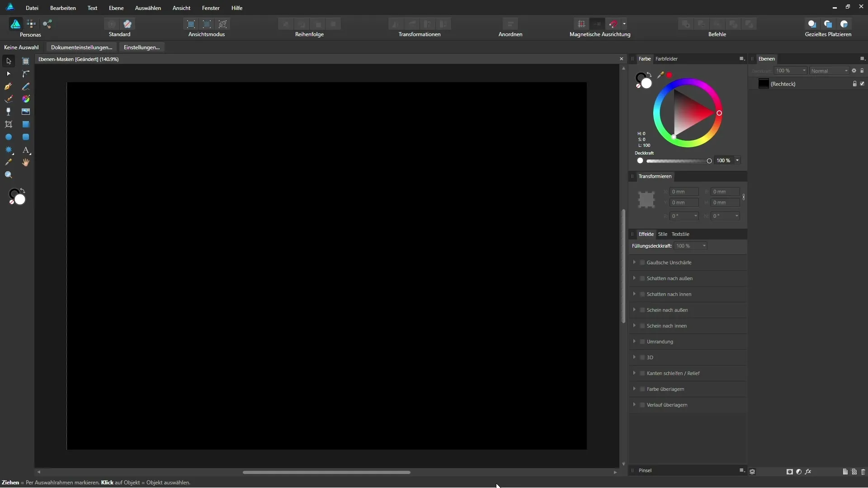Switch to the Stile tab
This screenshot has height=488, width=868.
[x=663, y=234]
